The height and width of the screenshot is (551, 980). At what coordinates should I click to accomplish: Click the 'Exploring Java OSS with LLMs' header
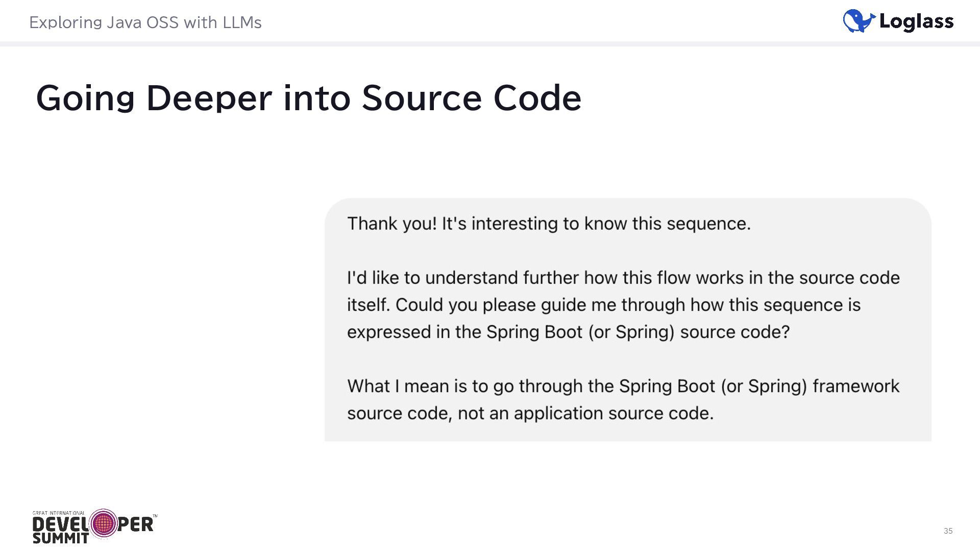tap(145, 22)
